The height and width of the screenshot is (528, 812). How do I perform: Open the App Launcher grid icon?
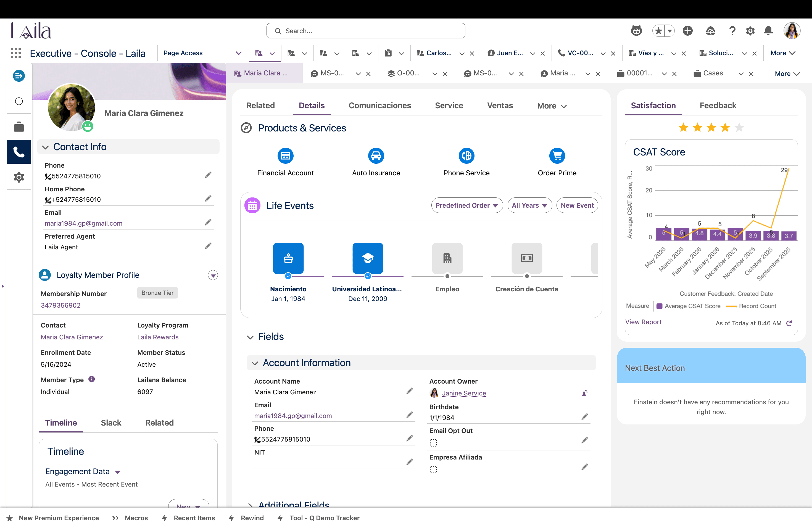click(16, 53)
